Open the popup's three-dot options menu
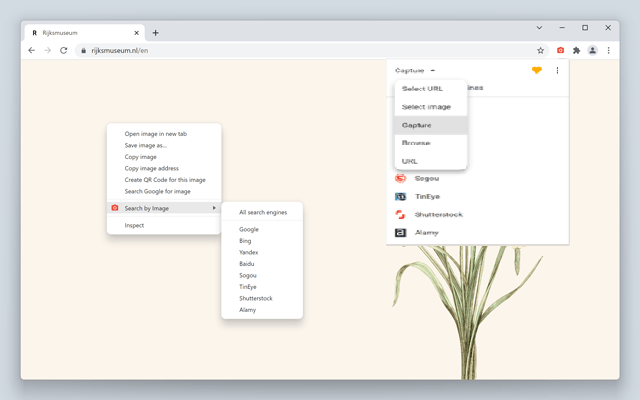 (557, 71)
